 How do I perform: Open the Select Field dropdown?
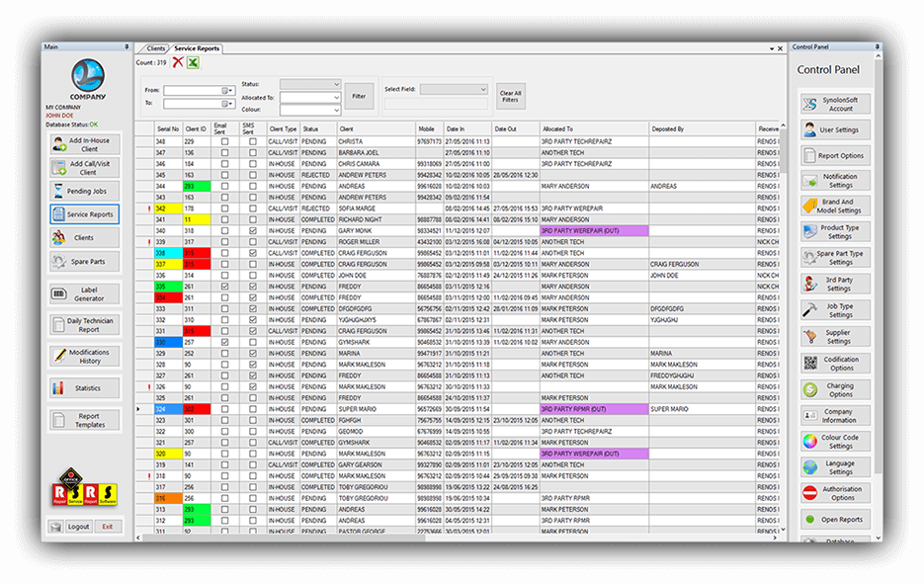pos(453,89)
